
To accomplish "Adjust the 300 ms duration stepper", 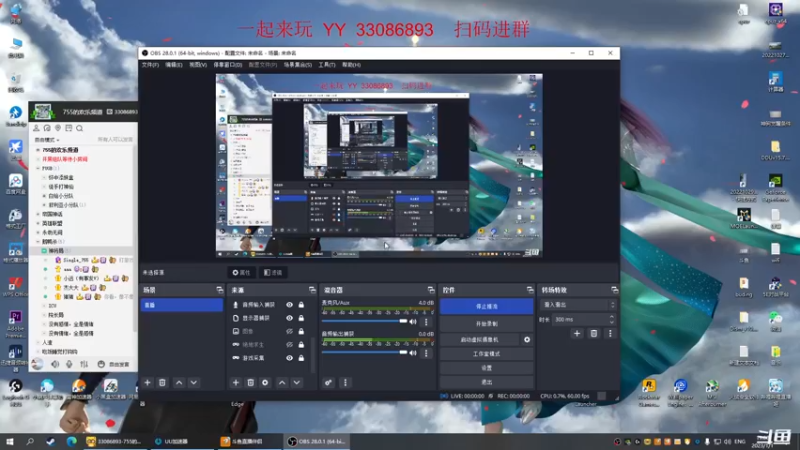I will coord(612,319).
